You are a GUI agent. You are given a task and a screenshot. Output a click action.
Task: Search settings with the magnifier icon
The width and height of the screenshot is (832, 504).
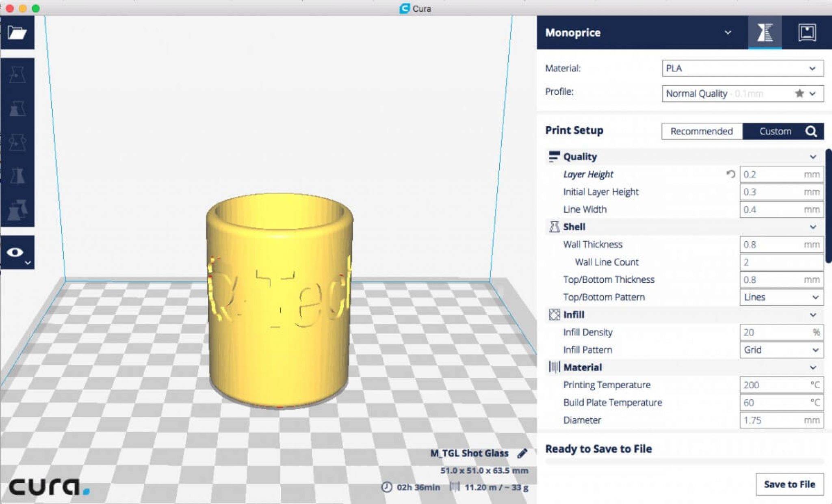pos(811,131)
